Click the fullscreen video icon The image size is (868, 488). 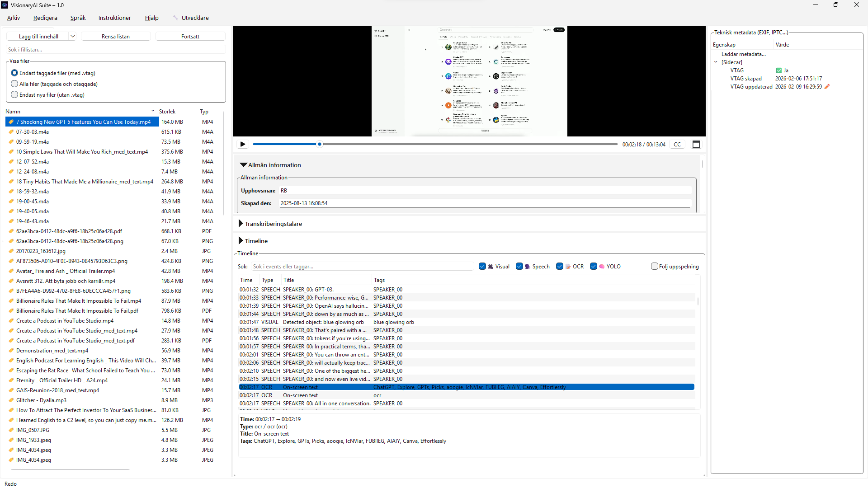click(x=696, y=145)
